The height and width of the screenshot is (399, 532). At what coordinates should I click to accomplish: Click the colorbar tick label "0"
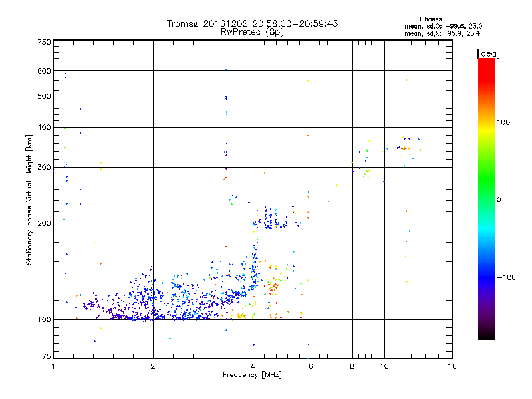(x=498, y=200)
